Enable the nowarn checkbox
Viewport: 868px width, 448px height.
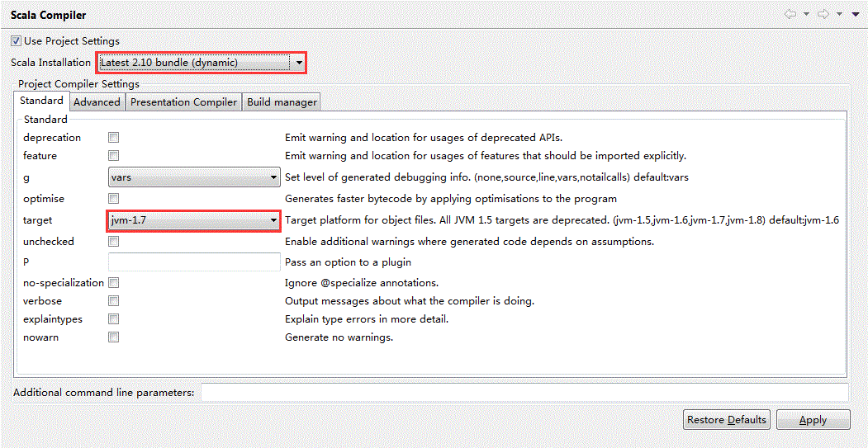[x=113, y=337]
